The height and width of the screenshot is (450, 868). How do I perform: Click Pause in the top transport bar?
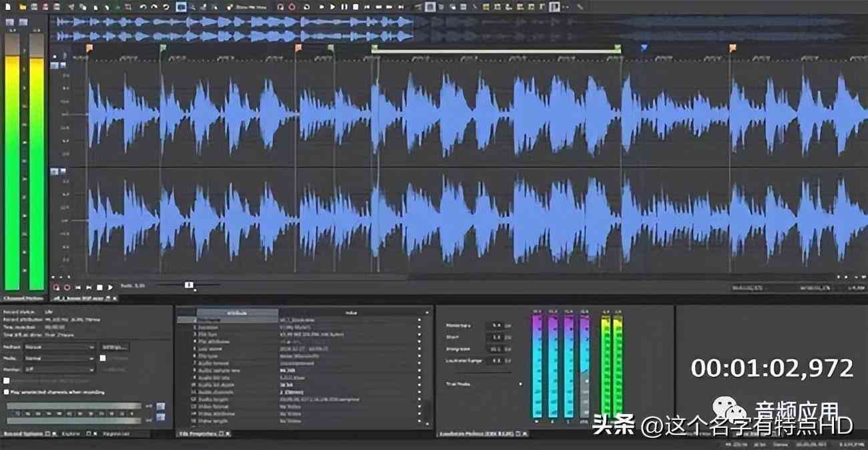[x=344, y=6]
